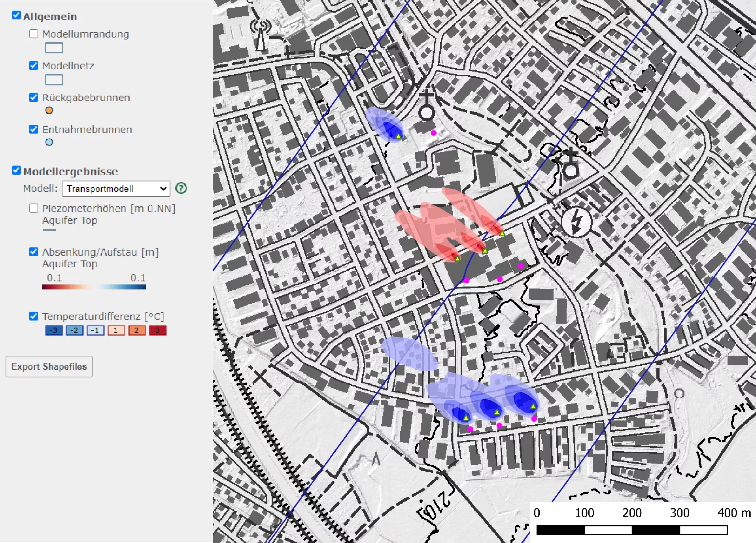The height and width of the screenshot is (543, 756).
Task: Open the Transportmodell model dropdown
Action: 116,189
